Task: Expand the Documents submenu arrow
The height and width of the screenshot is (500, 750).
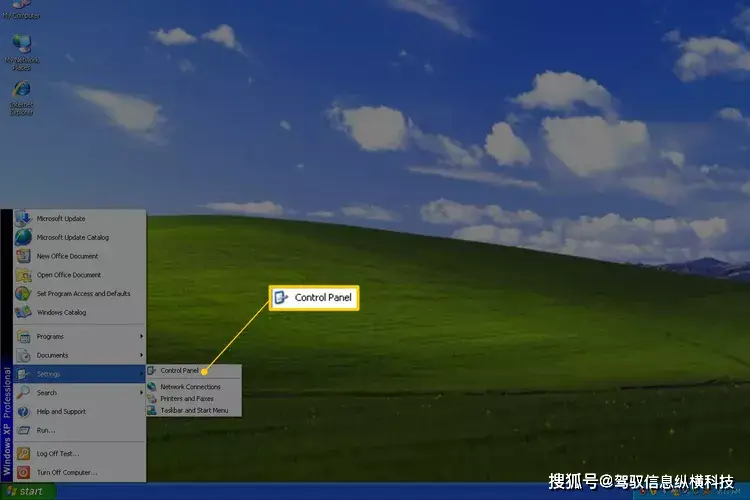Action: 141,355
